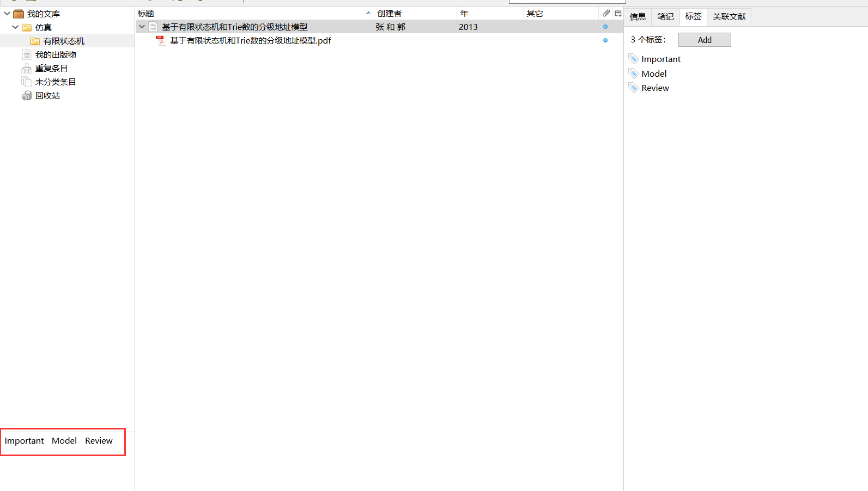Viewport: 868px width, 491px height.
Task: Filter by the Important tag in tag selector
Action: [24, 441]
